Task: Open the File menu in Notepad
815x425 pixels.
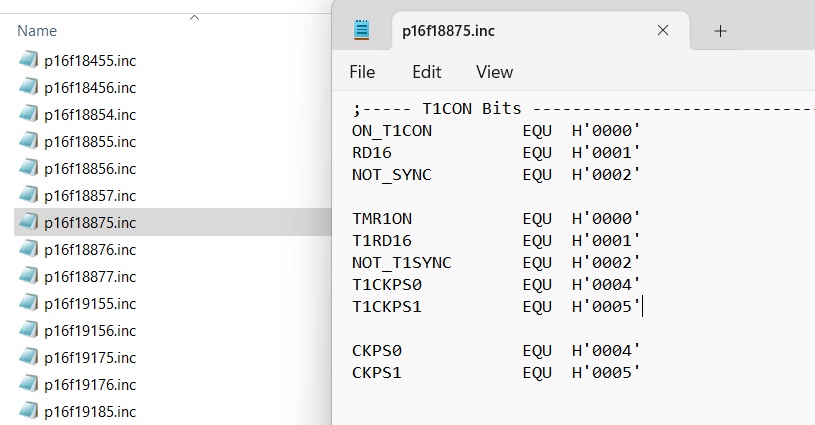Action: [362, 72]
